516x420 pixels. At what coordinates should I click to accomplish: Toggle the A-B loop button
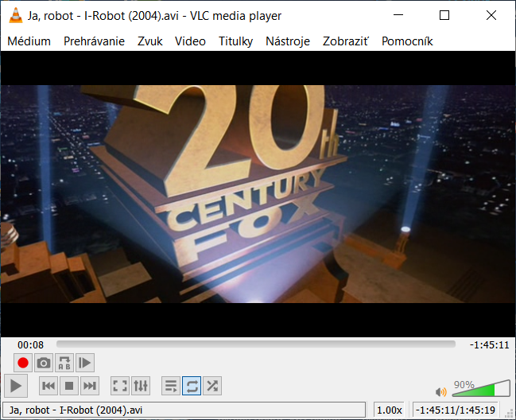click(64, 363)
